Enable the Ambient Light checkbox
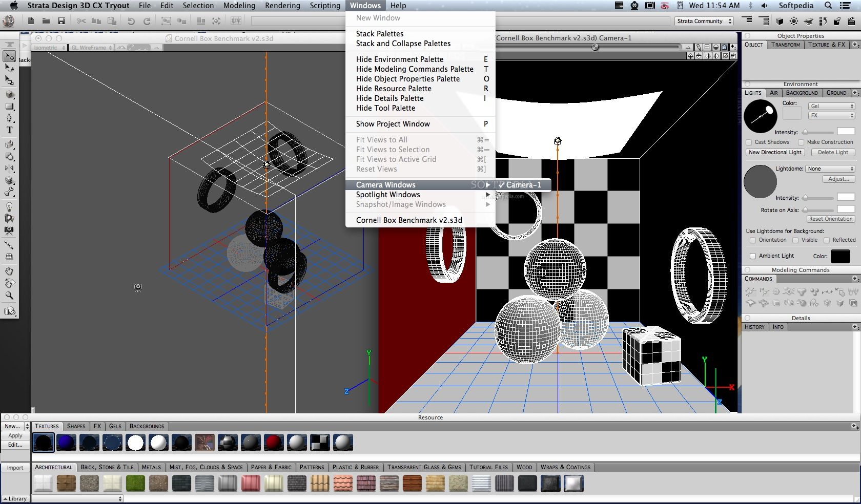Viewport: 861px width, 504px height. click(753, 256)
